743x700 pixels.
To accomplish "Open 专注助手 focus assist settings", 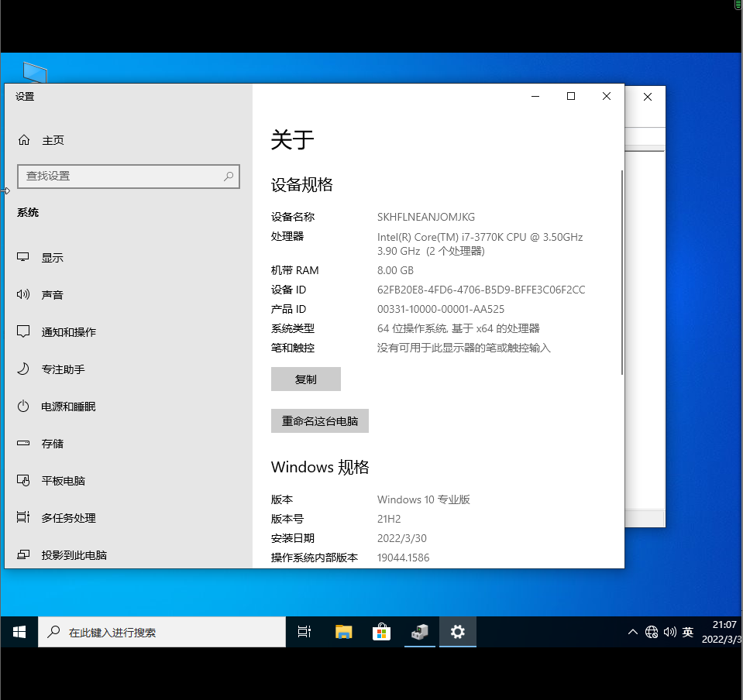I will click(50, 369).
